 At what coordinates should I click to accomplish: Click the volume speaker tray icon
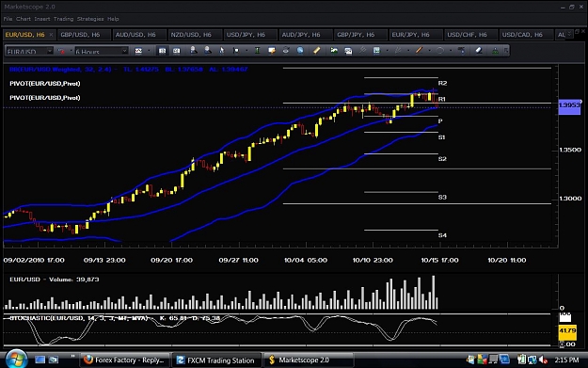pos(543,360)
